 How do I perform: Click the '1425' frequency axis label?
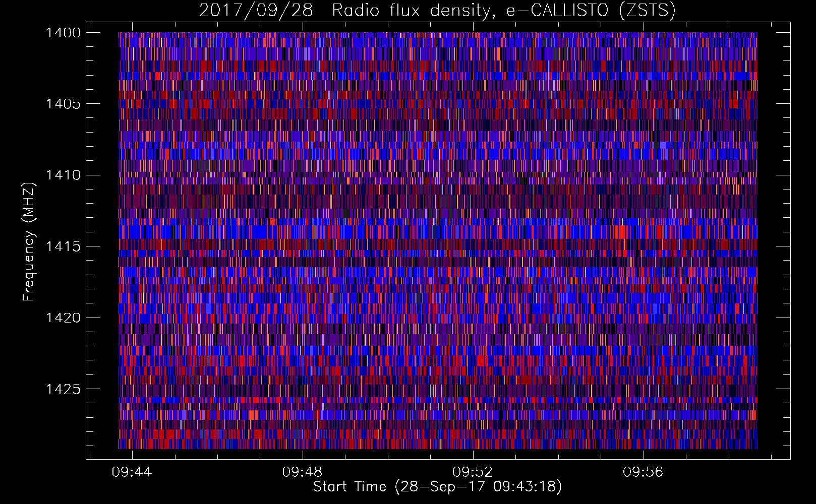coord(63,389)
